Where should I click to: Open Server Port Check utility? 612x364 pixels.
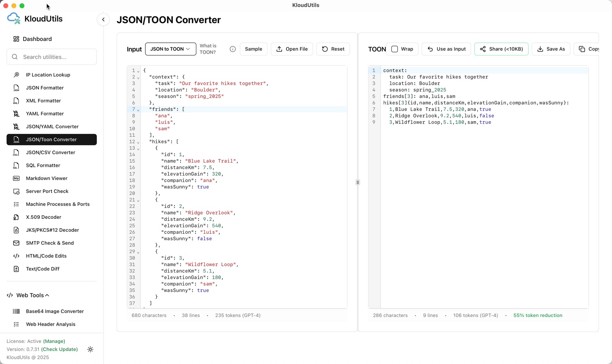click(x=47, y=191)
